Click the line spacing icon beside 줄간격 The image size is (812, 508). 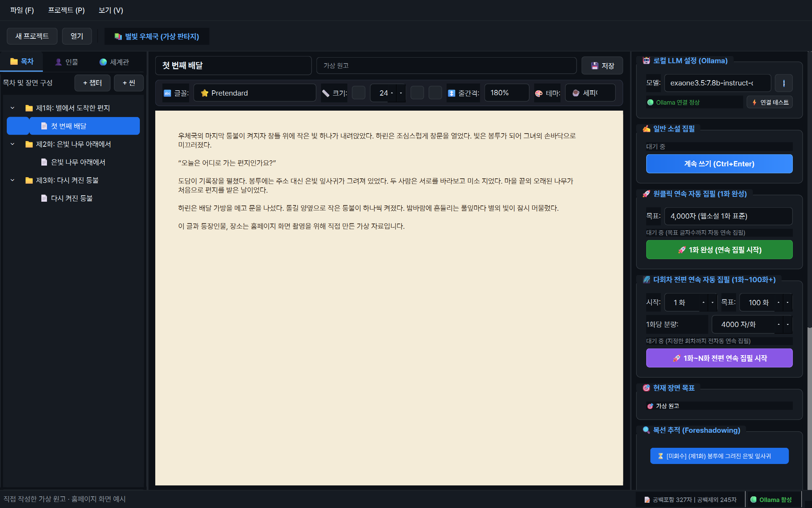pyautogui.click(x=451, y=93)
